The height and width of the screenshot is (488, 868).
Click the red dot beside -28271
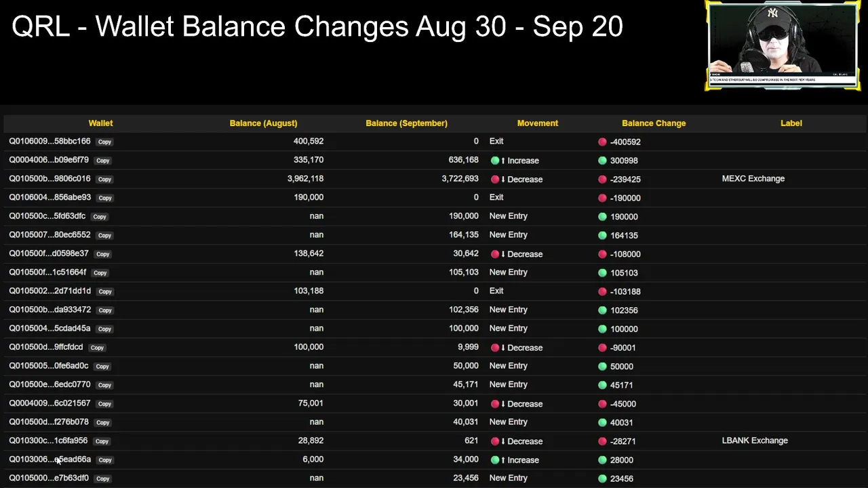[x=602, y=441]
